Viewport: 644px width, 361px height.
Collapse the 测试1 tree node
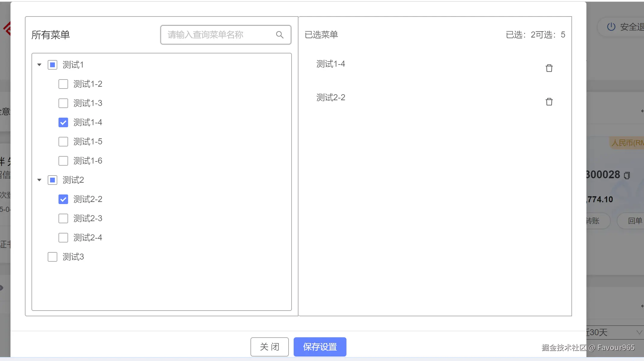tap(39, 65)
